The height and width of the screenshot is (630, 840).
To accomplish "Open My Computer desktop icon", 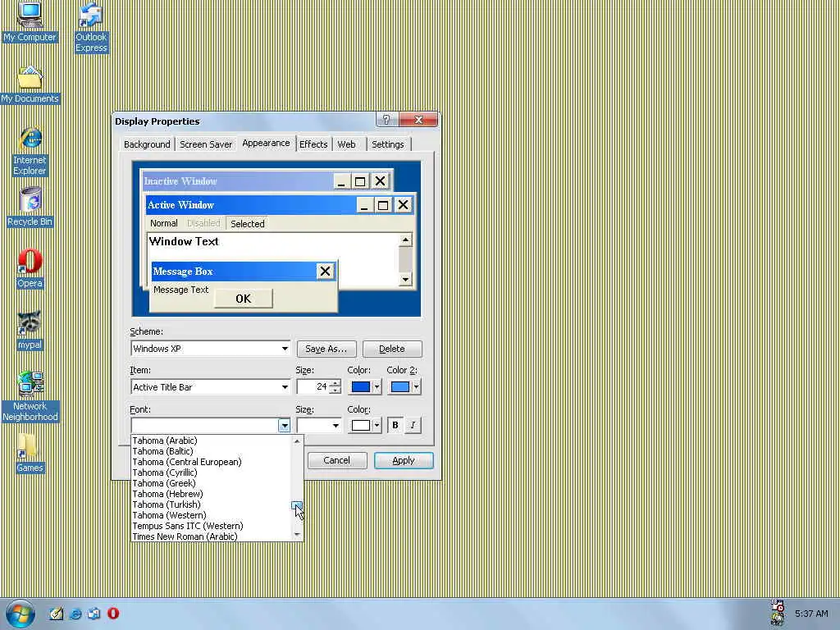I will click(30, 21).
